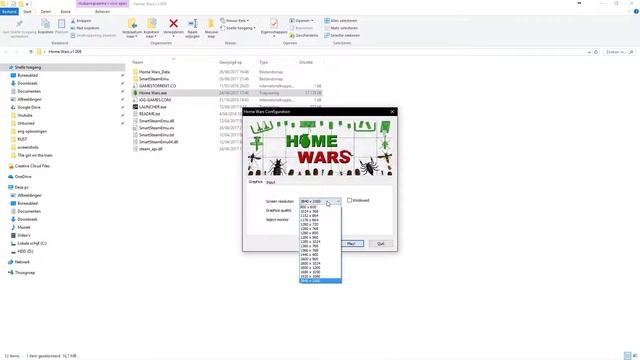
Task: Click the up-arrow navigation button in Explorer
Action: [x=31, y=52]
